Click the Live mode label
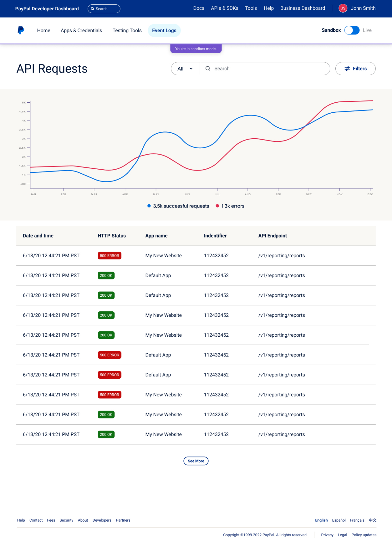The width and height of the screenshot is (392, 552). 367,30
